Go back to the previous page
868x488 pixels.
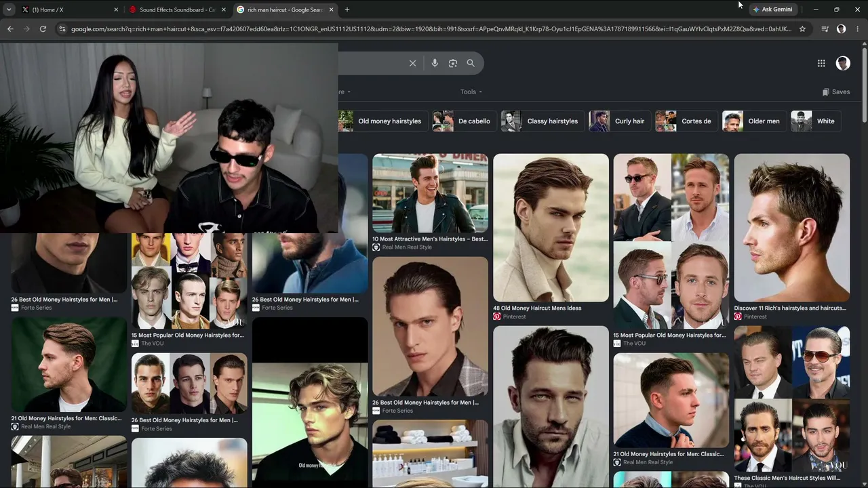(10, 29)
